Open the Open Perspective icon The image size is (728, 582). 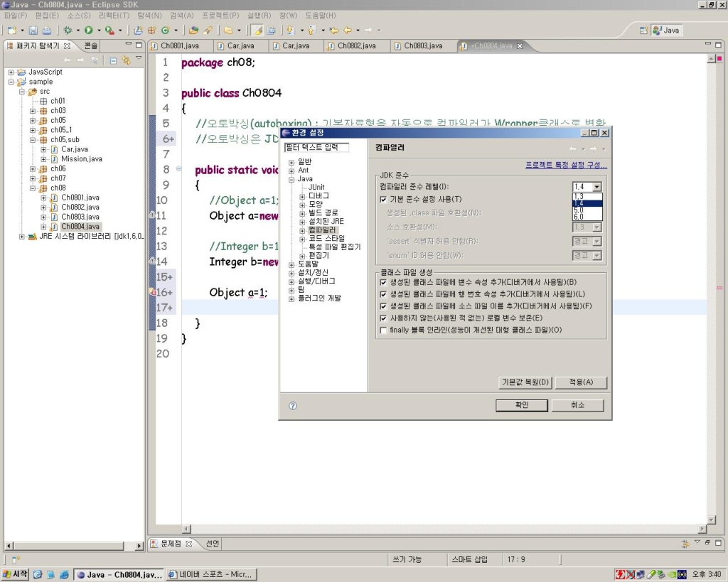643,30
